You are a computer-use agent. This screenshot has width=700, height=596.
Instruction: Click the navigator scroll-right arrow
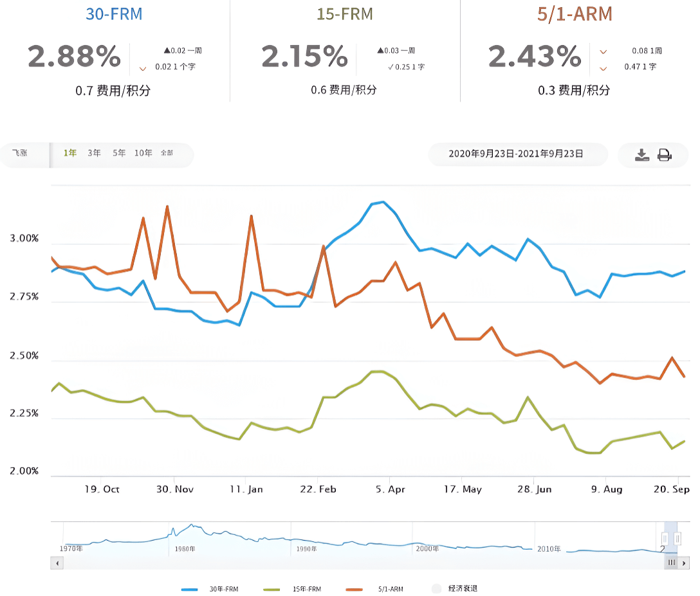[684, 563]
